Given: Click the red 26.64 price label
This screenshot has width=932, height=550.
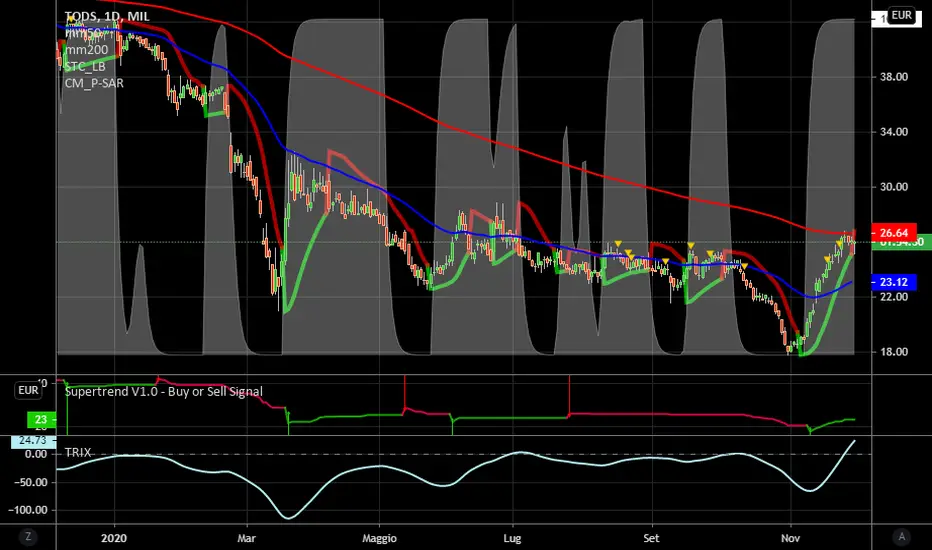Looking at the screenshot, I should click(x=894, y=232).
